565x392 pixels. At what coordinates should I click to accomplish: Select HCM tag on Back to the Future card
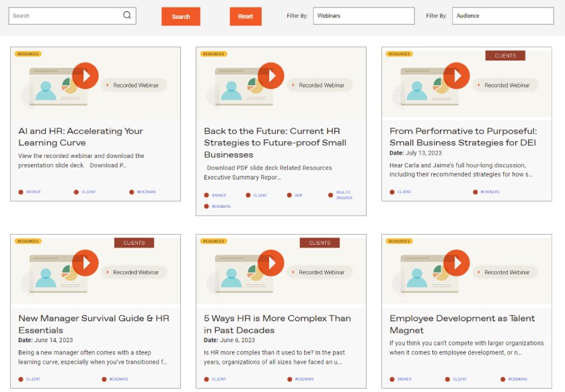point(295,195)
